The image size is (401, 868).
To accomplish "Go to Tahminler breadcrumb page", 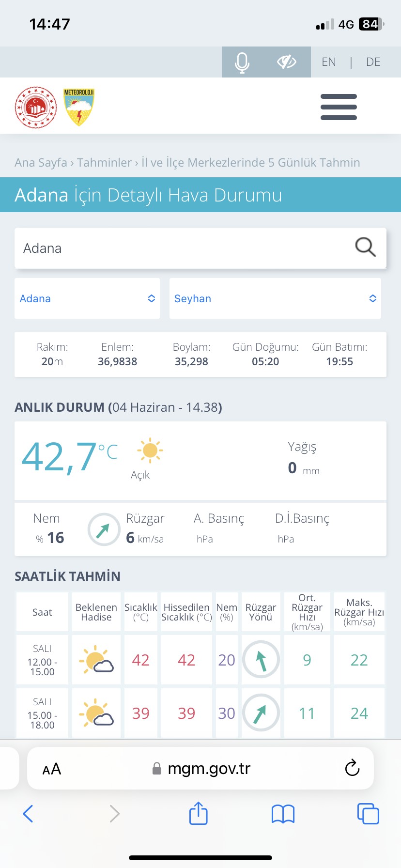I will click(104, 163).
